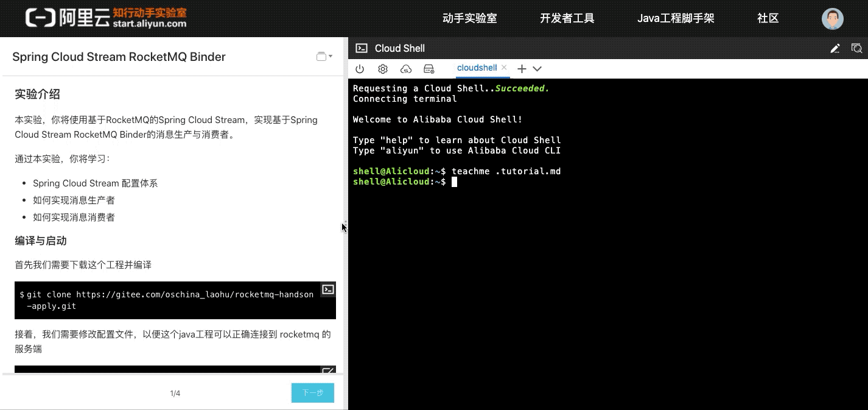Click the 'Connecting terminal' line
Image resolution: width=868 pixels, height=410 pixels.
405,99
